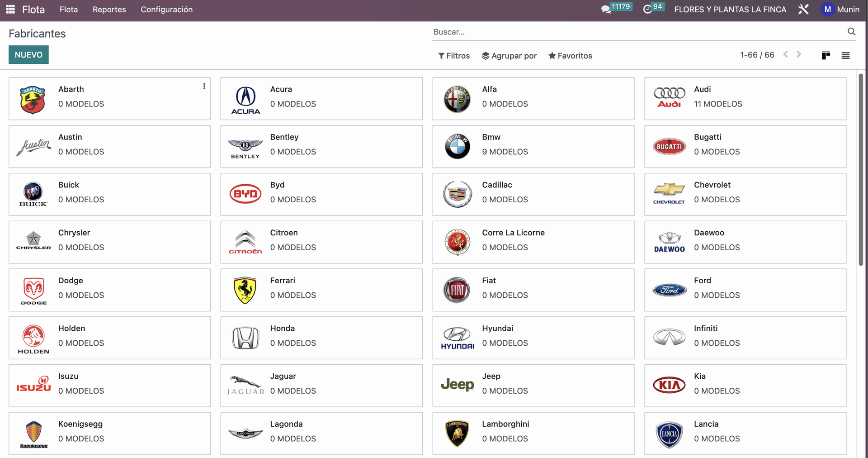
Task: Click the Buscar search field
Action: point(633,32)
